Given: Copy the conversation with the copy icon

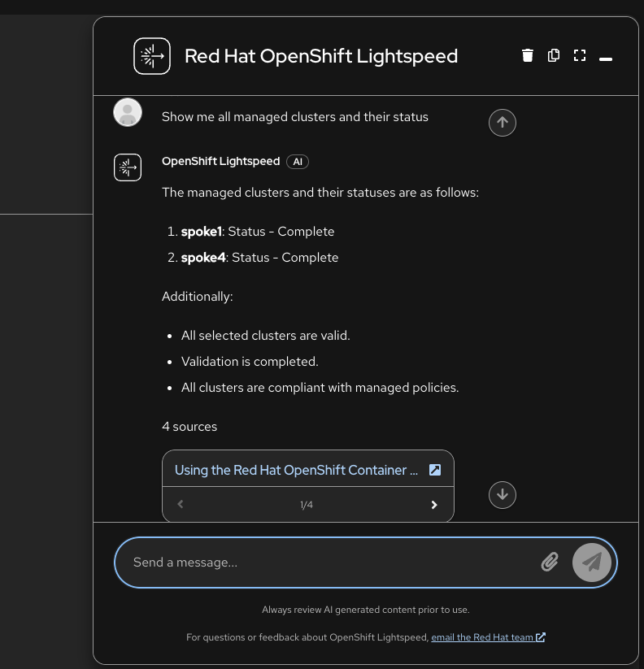Looking at the screenshot, I should (x=554, y=55).
